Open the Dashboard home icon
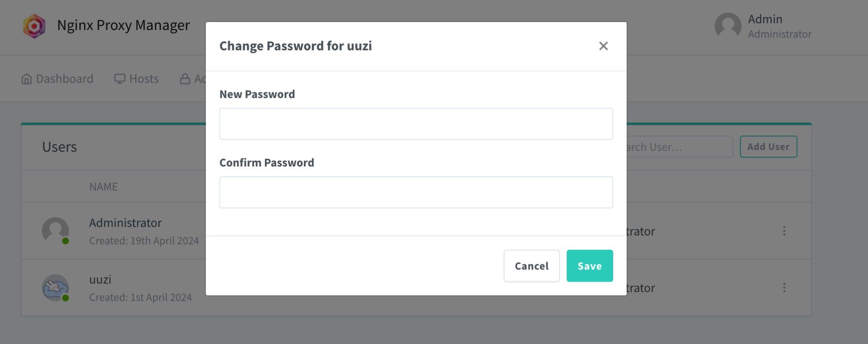The width and height of the screenshot is (868, 344). [x=26, y=78]
